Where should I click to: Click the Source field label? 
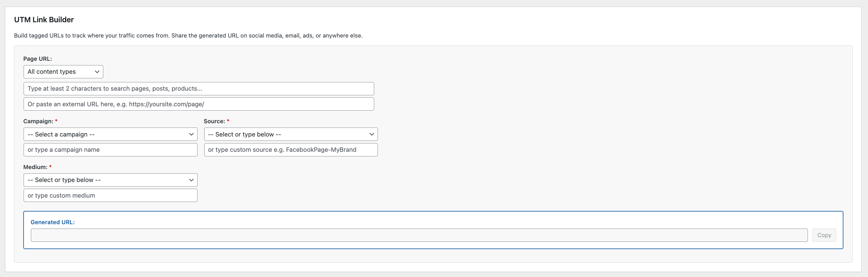[x=214, y=121]
